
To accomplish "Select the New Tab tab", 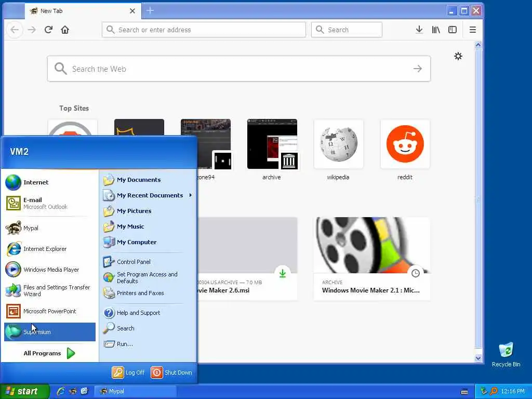I will tap(83, 11).
